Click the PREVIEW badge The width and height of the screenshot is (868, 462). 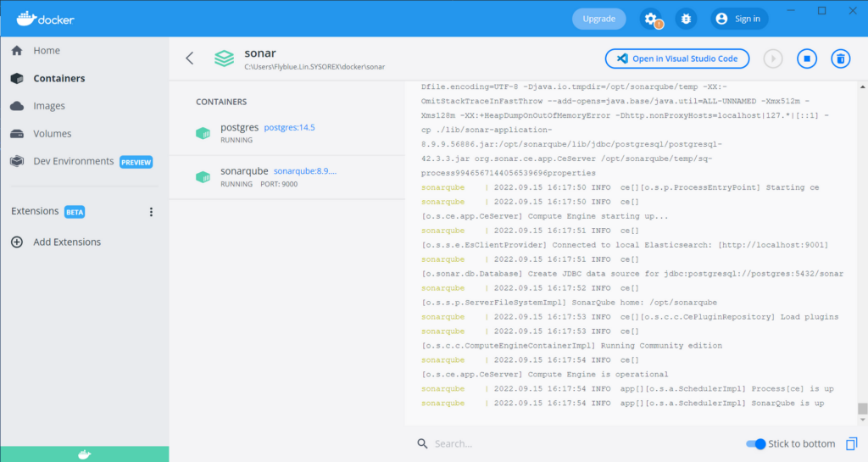point(136,162)
